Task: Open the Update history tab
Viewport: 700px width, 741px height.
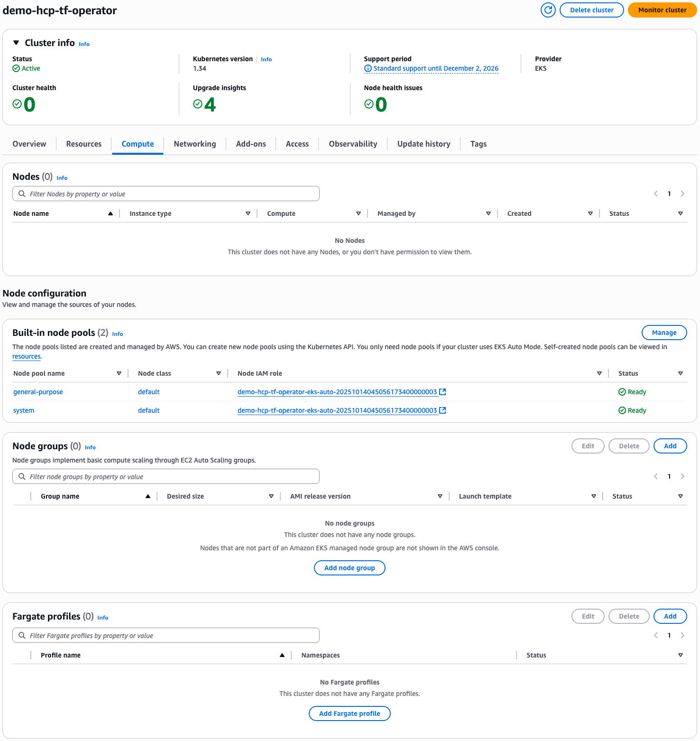Action: tap(424, 144)
